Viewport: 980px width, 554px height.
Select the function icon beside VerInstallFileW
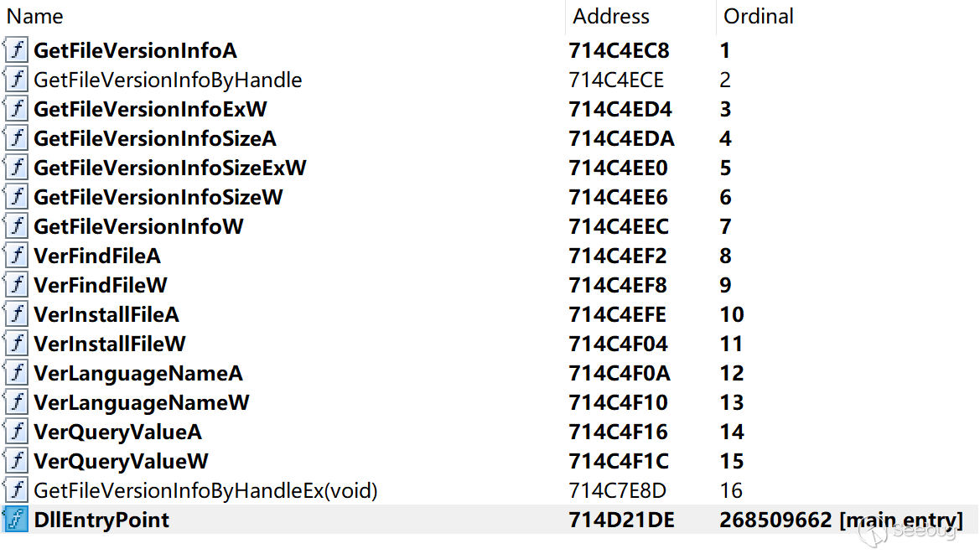click(16, 344)
